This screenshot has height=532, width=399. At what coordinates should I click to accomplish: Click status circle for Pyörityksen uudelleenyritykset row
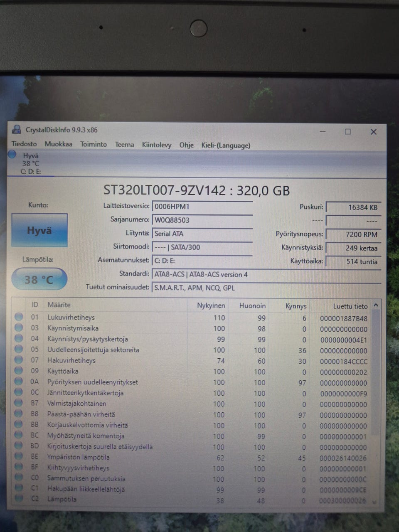click(x=19, y=382)
